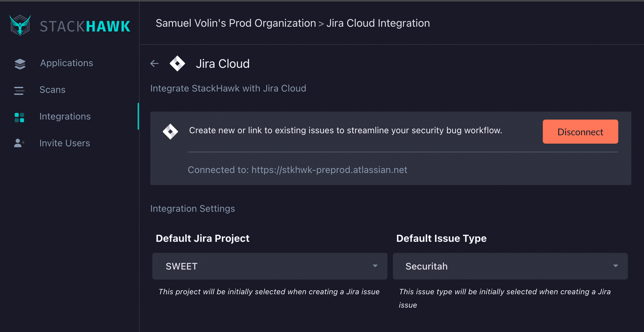Click Samuel Volin's Prod Organization breadcrumb
This screenshot has width=644, height=332.
(x=236, y=23)
